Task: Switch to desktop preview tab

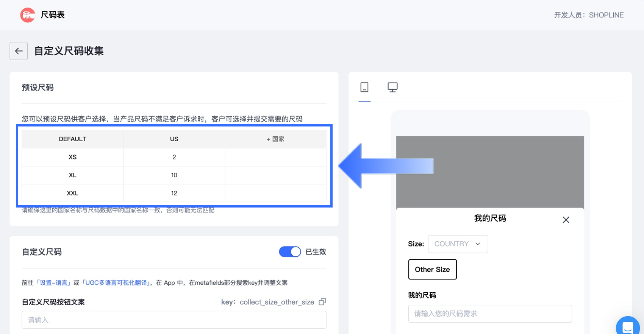Action: click(x=392, y=87)
